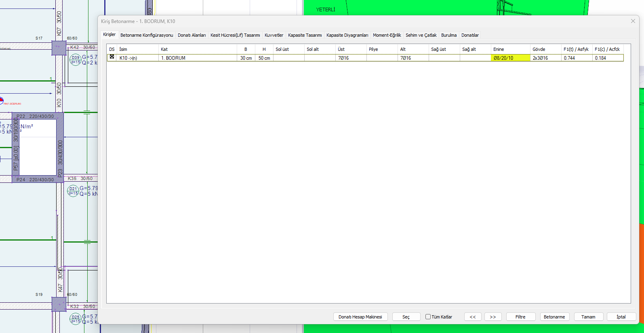Viewport: 644px width, 333px height.
Task: Go to next beam with >> button
Action: tap(492, 317)
